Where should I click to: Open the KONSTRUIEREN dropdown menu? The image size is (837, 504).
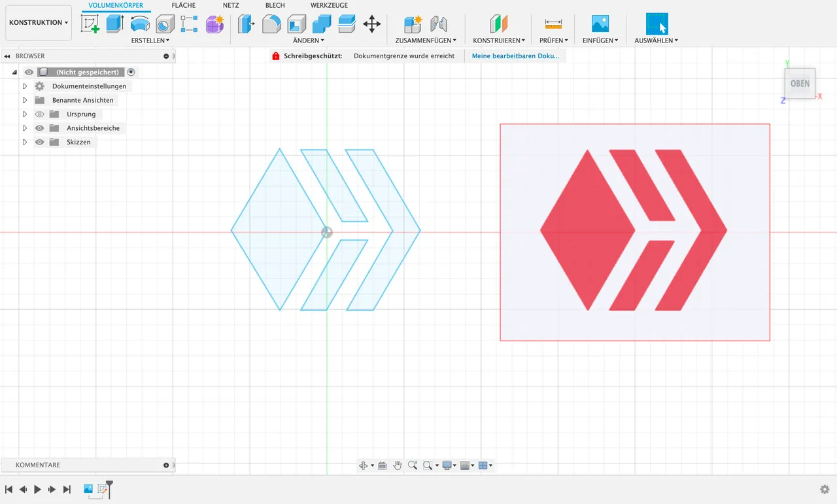499,41
